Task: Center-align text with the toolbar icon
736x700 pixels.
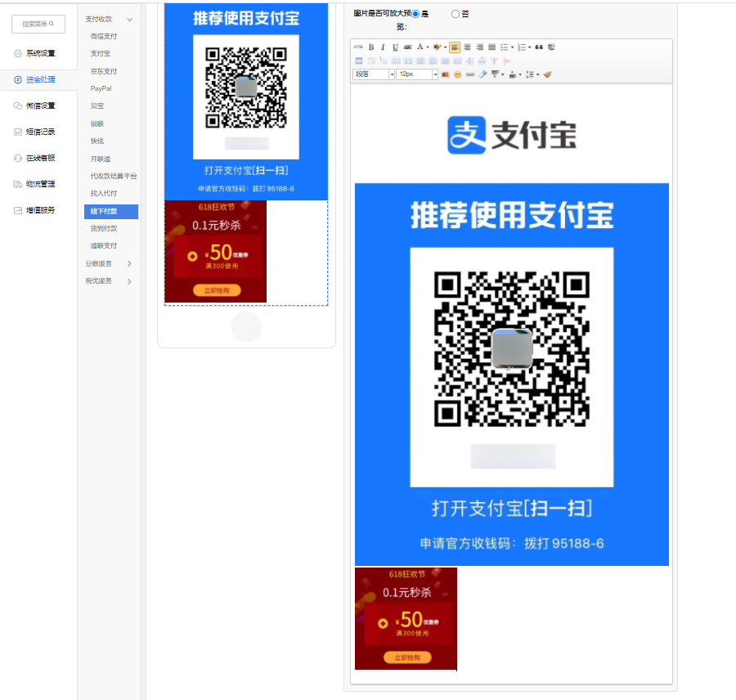Action: (468, 47)
